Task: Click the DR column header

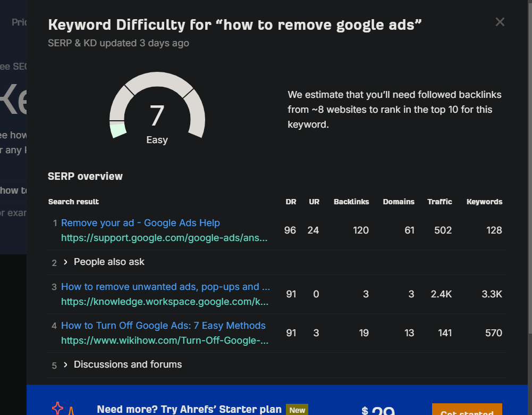Action: tap(290, 202)
